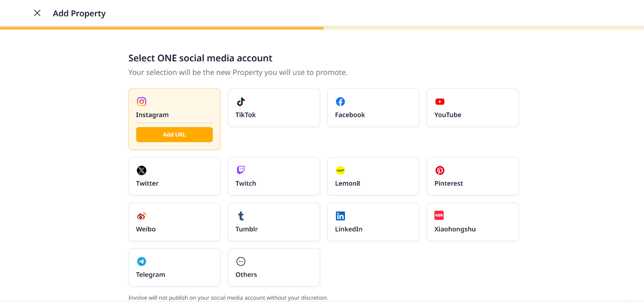This screenshot has width=644, height=302.
Task: Click the Twitch logo icon
Action: pyautogui.click(x=241, y=170)
